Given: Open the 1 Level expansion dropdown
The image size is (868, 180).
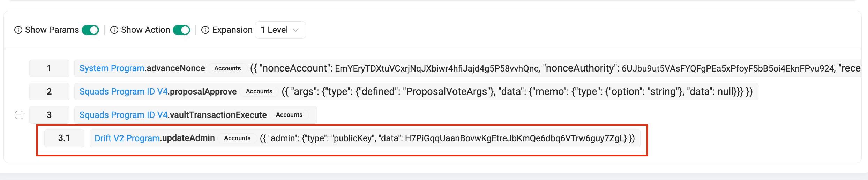Looking at the screenshot, I should pos(280,30).
